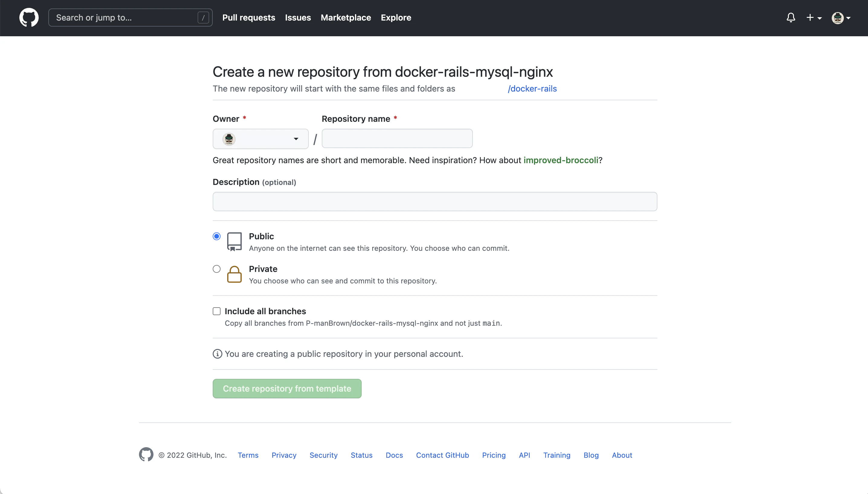Open the Contact GitHub footer link
The width and height of the screenshot is (868, 494).
(x=442, y=455)
